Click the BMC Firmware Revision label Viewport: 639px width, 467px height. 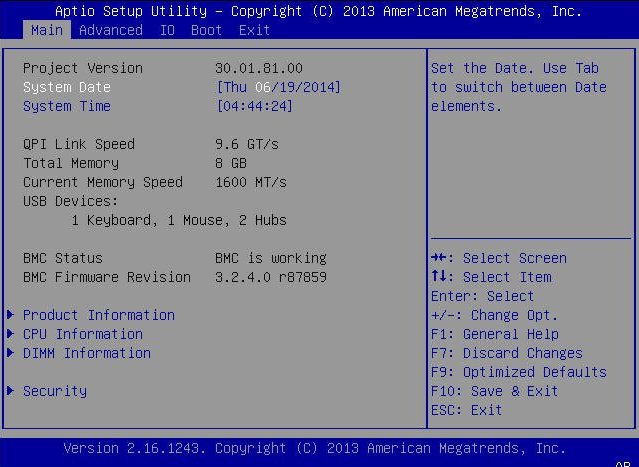coord(107,277)
